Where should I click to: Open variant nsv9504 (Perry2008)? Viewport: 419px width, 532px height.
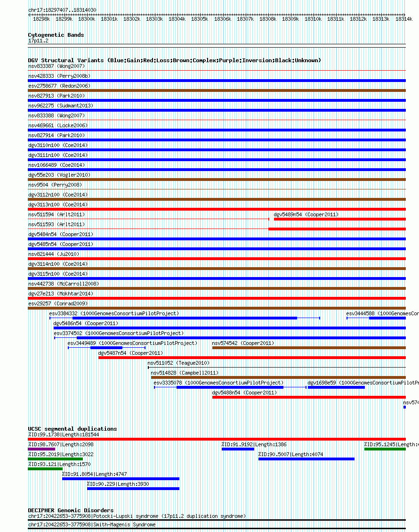(x=55, y=185)
